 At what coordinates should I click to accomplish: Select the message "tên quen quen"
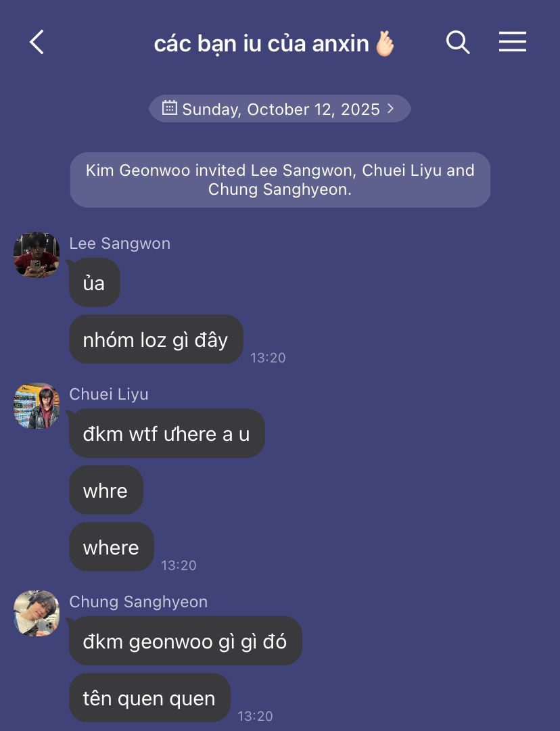pos(149,698)
